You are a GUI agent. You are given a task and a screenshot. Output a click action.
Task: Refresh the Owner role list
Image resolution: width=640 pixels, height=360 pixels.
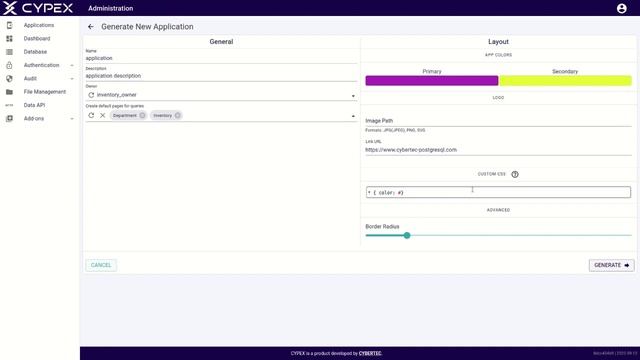[x=91, y=95]
